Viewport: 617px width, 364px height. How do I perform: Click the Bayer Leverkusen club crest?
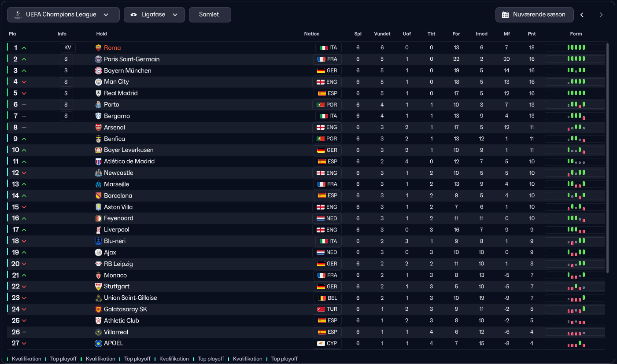[x=99, y=150]
